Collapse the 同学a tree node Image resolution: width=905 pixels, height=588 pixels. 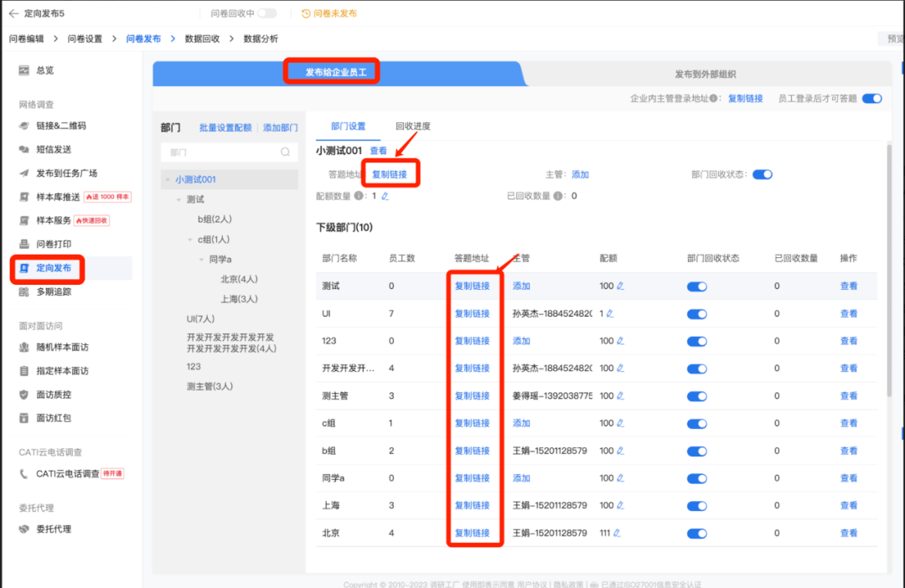click(x=201, y=260)
